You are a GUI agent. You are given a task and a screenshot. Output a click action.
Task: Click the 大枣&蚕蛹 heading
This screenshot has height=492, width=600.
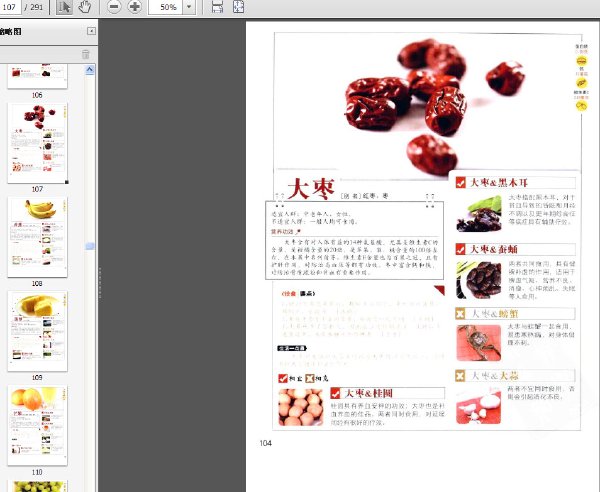pos(494,249)
